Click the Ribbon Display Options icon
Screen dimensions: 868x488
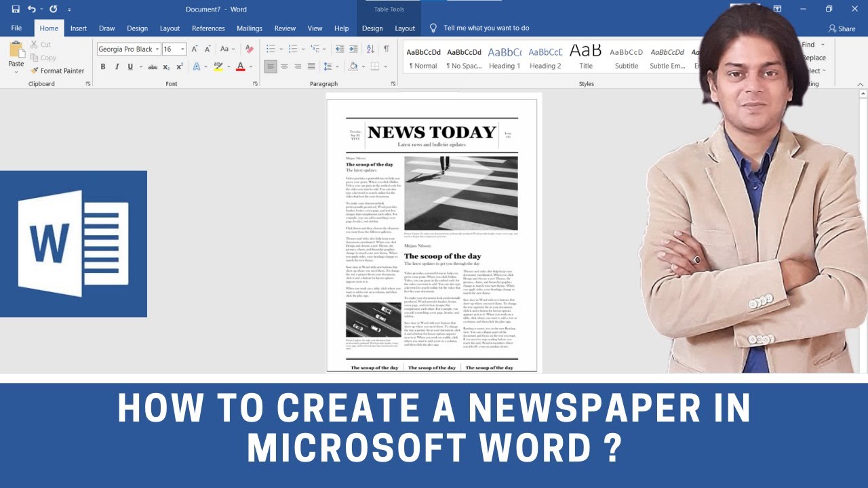[777, 9]
